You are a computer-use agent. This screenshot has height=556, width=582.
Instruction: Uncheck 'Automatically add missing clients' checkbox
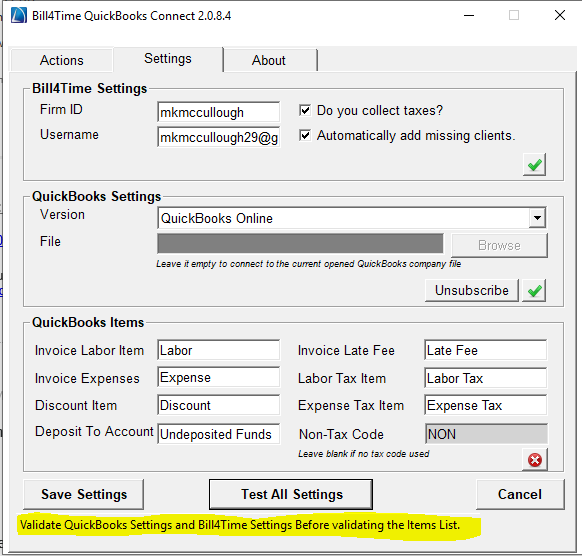pyautogui.click(x=305, y=135)
